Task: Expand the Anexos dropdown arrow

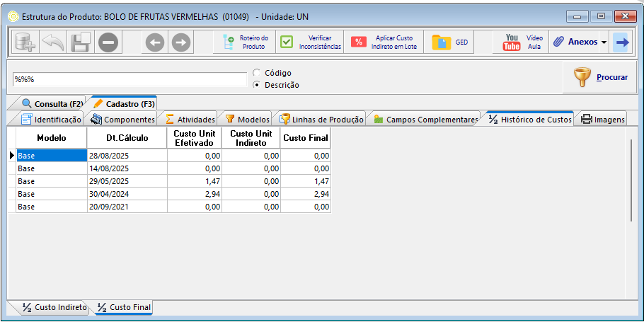Action: (x=604, y=42)
